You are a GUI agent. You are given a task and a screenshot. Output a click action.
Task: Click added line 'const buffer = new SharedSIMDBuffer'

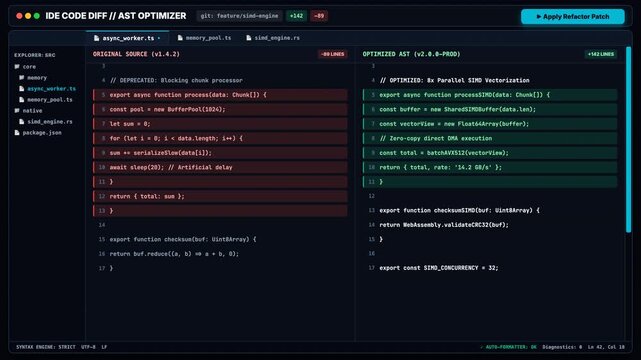490,110
